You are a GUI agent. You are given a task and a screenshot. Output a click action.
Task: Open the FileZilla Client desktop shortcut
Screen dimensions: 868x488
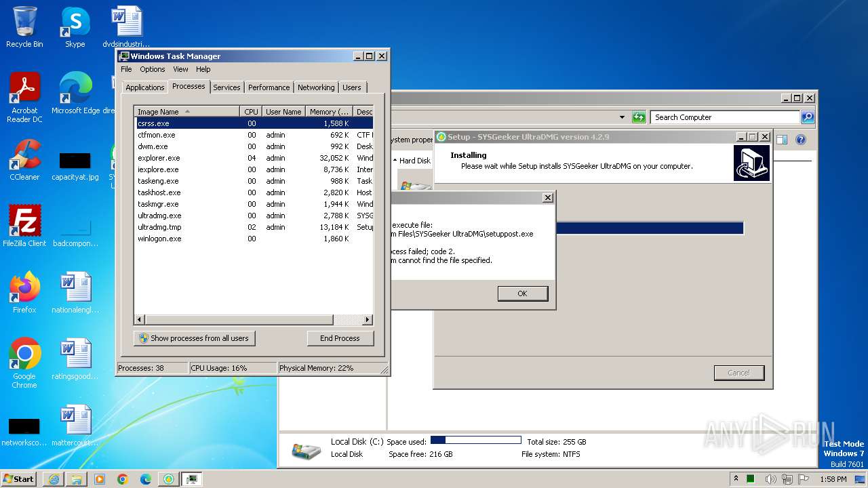[24, 226]
